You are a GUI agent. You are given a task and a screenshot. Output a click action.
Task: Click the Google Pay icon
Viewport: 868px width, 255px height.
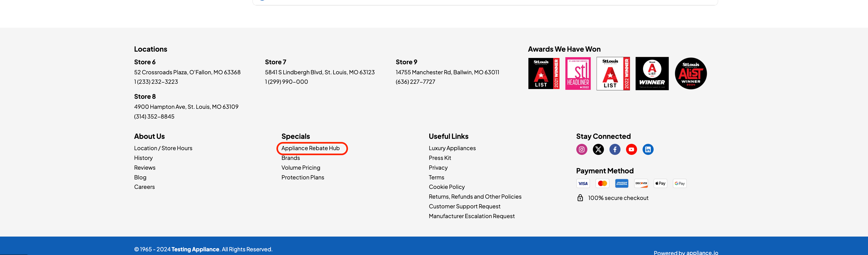pyautogui.click(x=680, y=184)
